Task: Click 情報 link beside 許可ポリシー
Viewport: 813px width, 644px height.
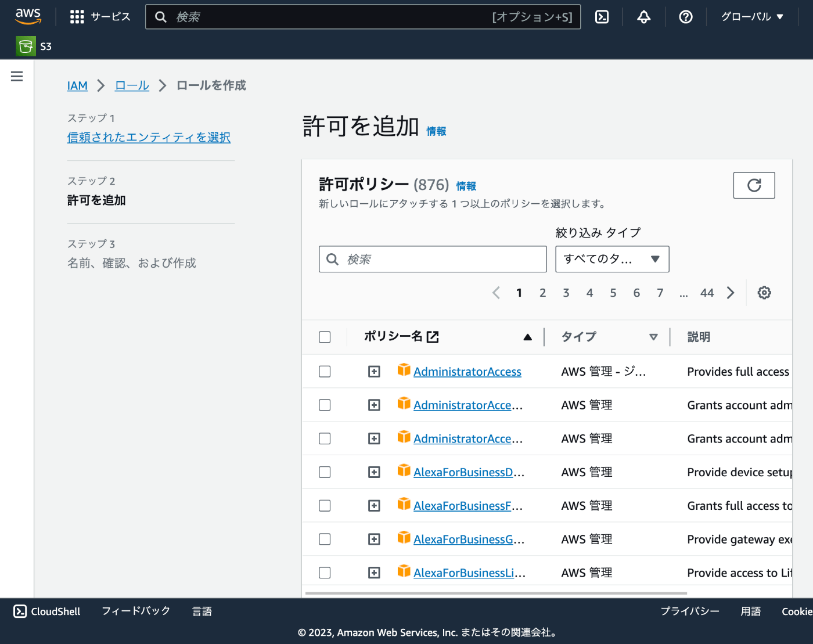Action: click(x=466, y=186)
